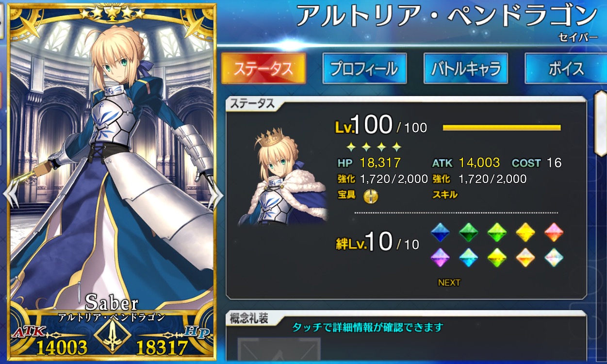Switch to the バトルキャラ tab
The width and height of the screenshot is (607, 364).
click(x=465, y=68)
